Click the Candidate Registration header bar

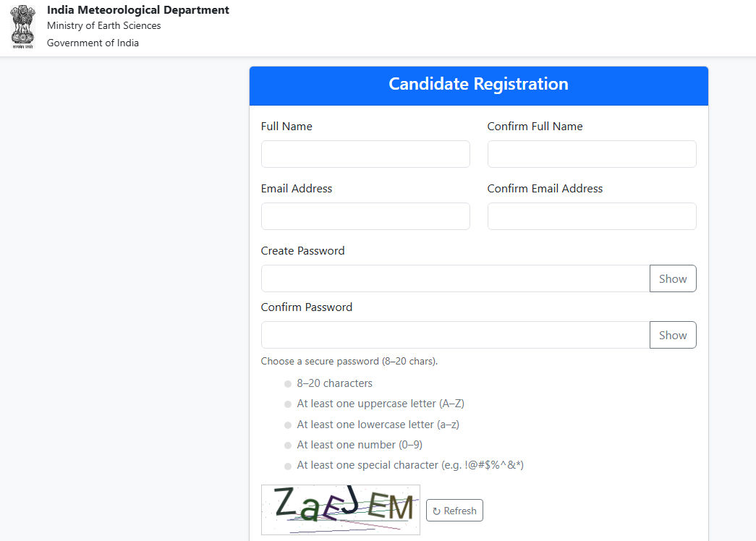click(x=478, y=85)
